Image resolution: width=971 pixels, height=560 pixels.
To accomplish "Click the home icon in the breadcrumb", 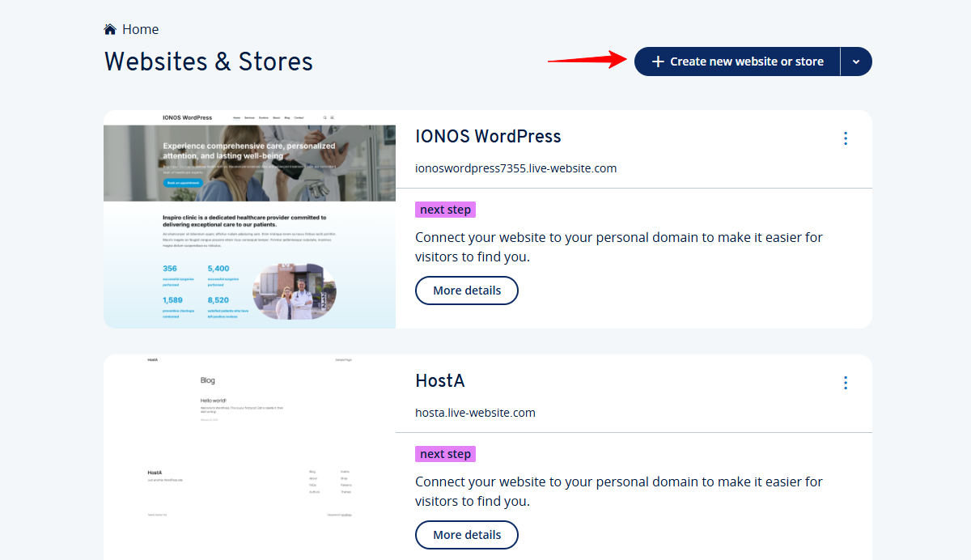I will point(110,29).
